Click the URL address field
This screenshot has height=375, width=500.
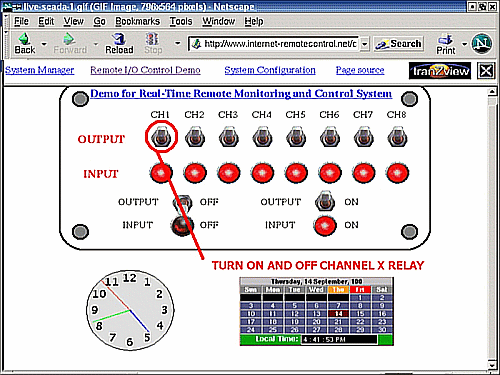point(281,44)
